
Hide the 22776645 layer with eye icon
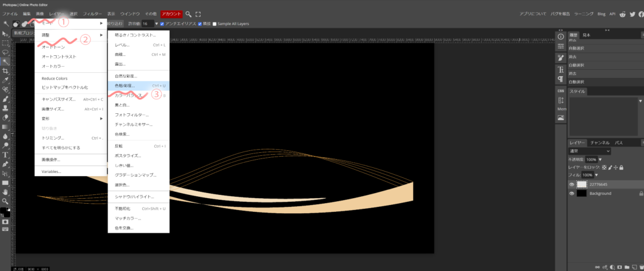point(572,184)
